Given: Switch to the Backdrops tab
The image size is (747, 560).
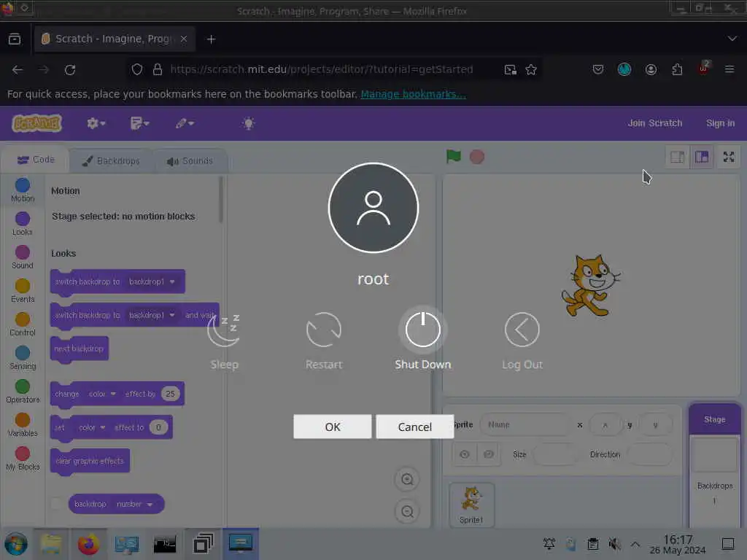Looking at the screenshot, I should coord(111,161).
